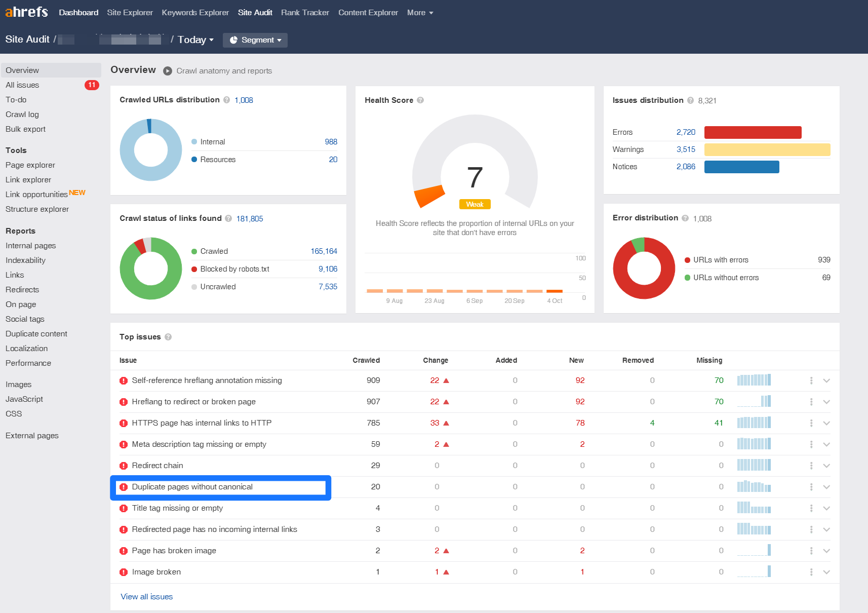This screenshot has width=868, height=613.
Task: Click the ahrefs logo
Action: (26, 12)
